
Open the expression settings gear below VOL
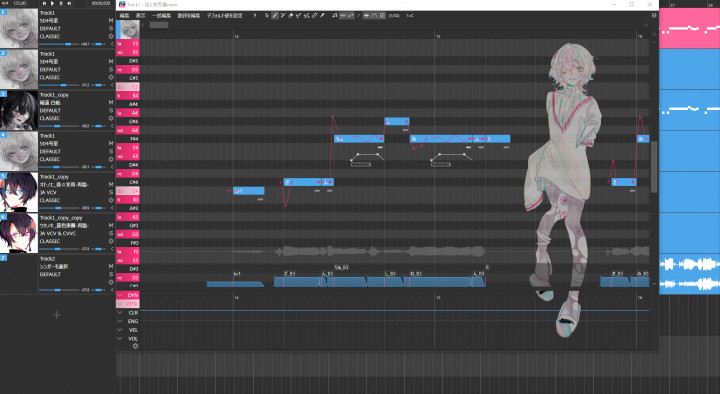(135, 346)
